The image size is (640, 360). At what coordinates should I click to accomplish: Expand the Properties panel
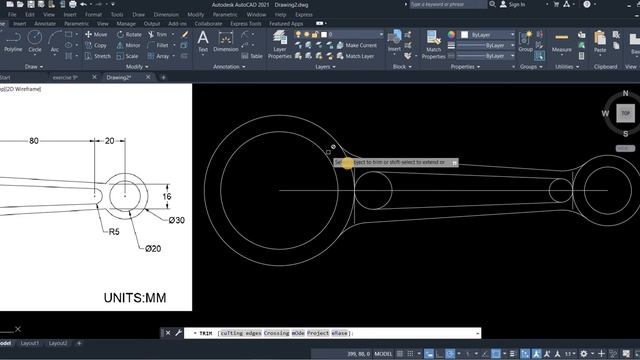coord(465,67)
